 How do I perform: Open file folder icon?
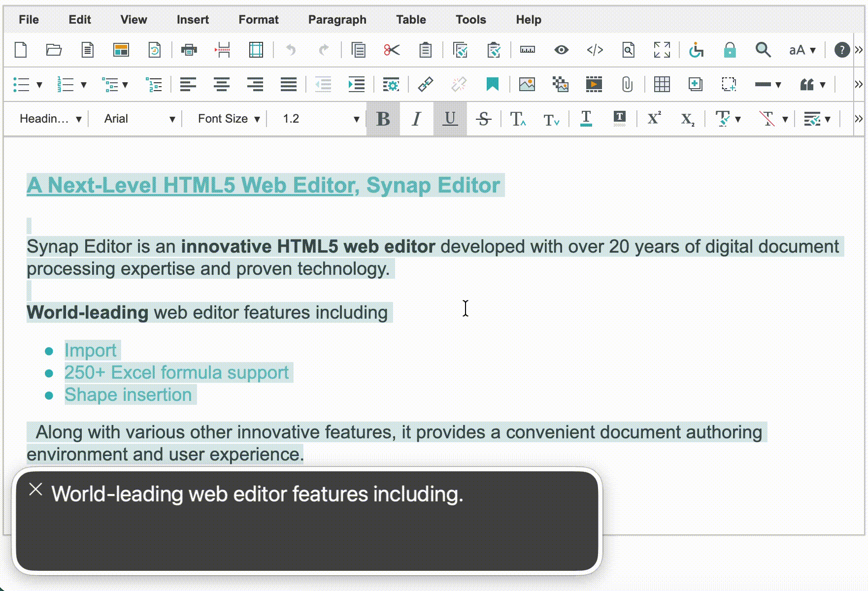click(54, 50)
